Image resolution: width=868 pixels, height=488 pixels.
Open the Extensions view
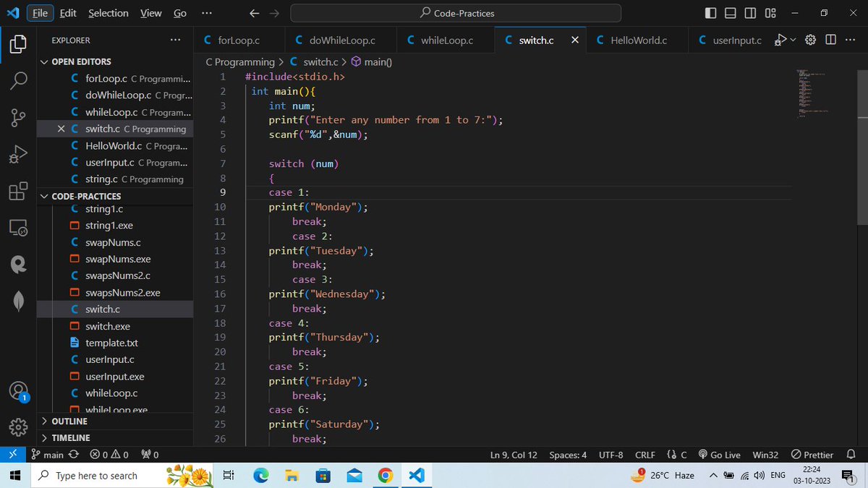pos(19,192)
